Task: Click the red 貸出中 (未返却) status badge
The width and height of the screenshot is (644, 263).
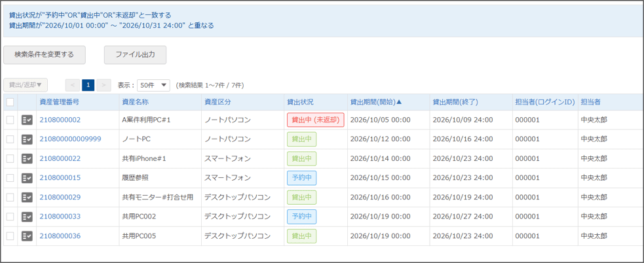Action: coord(315,120)
